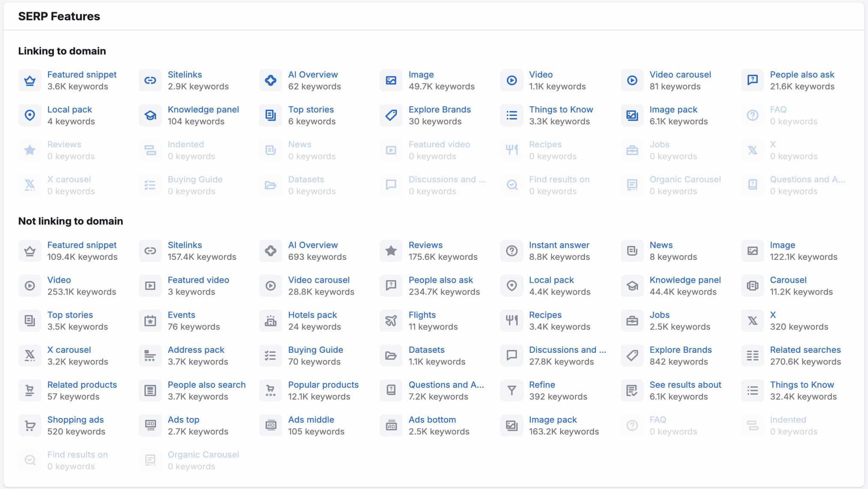Click the picture icon next to Image 49.7K keywords
Image resolution: width=868 pixels, height=489 pixels.
click(x=391, y=81)
